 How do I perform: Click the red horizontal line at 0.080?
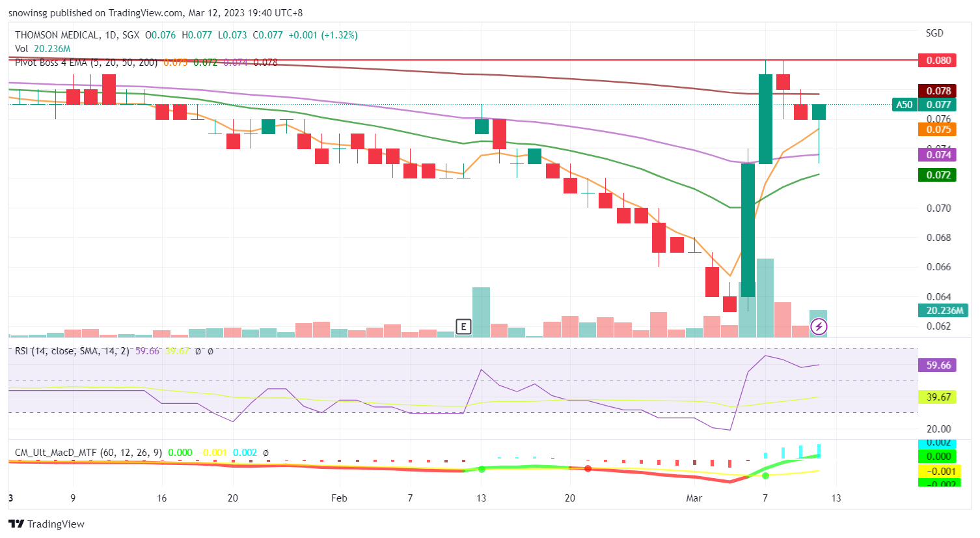pos(463,59)
